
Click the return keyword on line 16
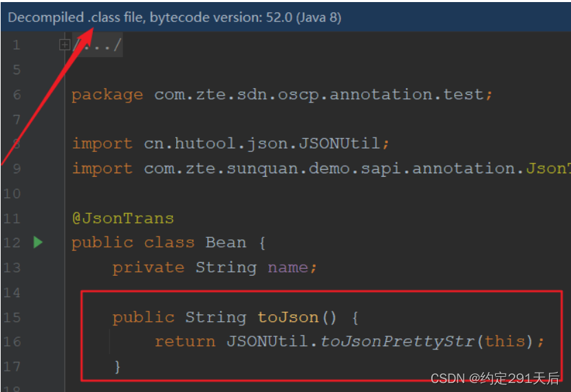click(x=185, y=342)
